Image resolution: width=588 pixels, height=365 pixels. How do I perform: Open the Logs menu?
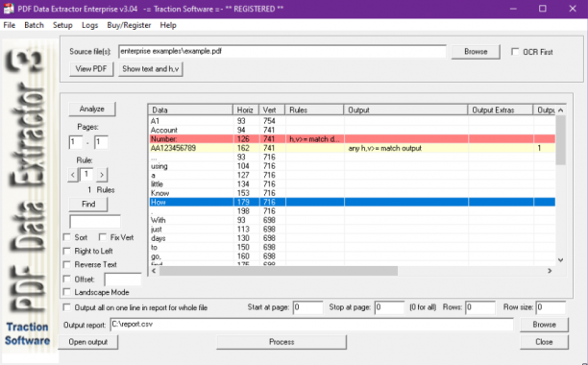(90, 25)
